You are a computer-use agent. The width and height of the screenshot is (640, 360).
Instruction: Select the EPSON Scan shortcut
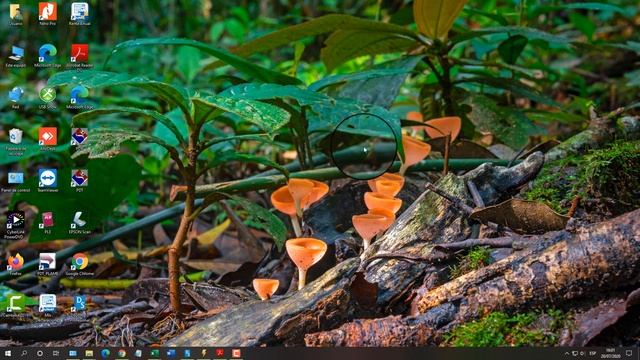point(80,223)
